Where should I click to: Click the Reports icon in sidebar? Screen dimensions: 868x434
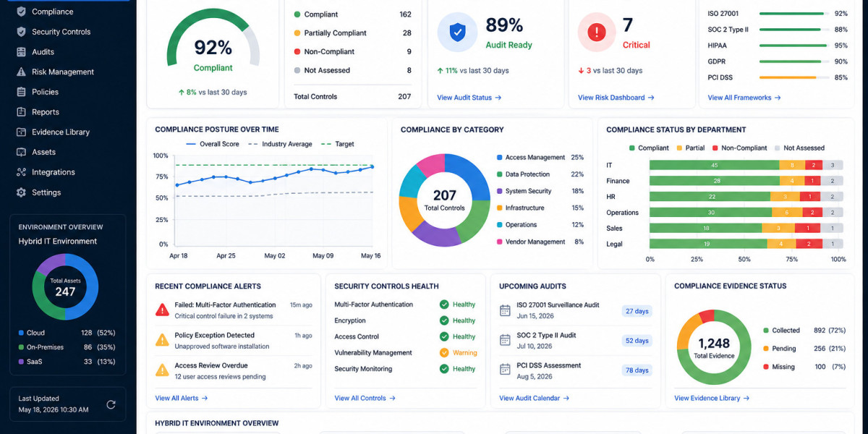tap(21, 112)
